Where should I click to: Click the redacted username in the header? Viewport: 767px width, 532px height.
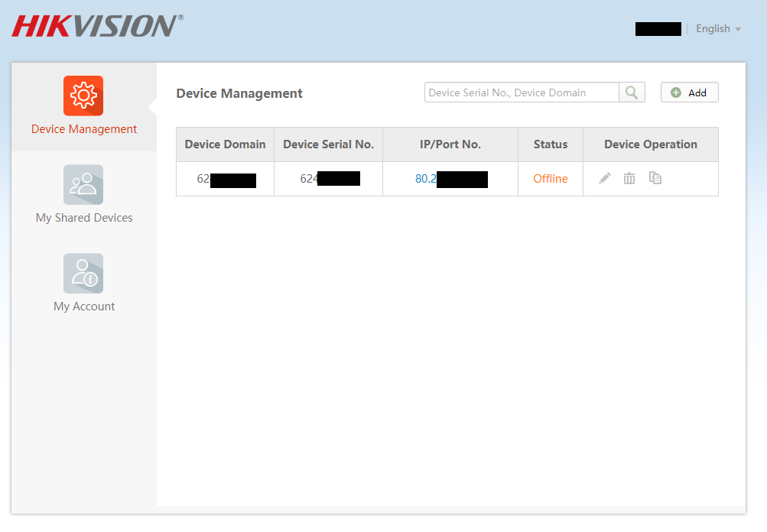pos(658,29)
